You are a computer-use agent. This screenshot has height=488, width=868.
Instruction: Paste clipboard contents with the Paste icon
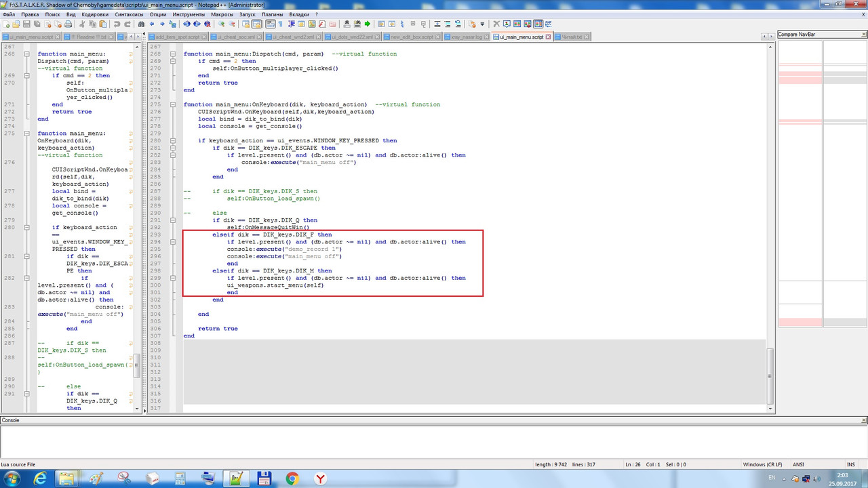(103, 24)
